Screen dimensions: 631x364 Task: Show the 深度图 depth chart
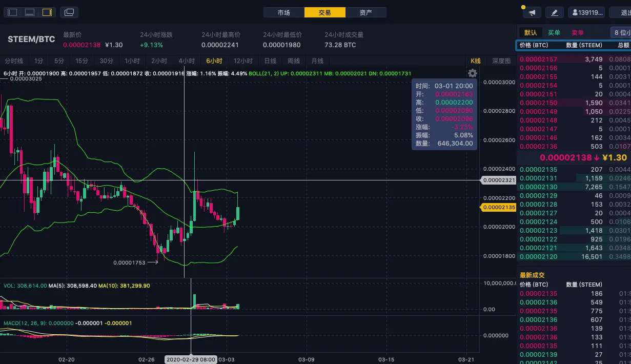click(x=501, y=61)
